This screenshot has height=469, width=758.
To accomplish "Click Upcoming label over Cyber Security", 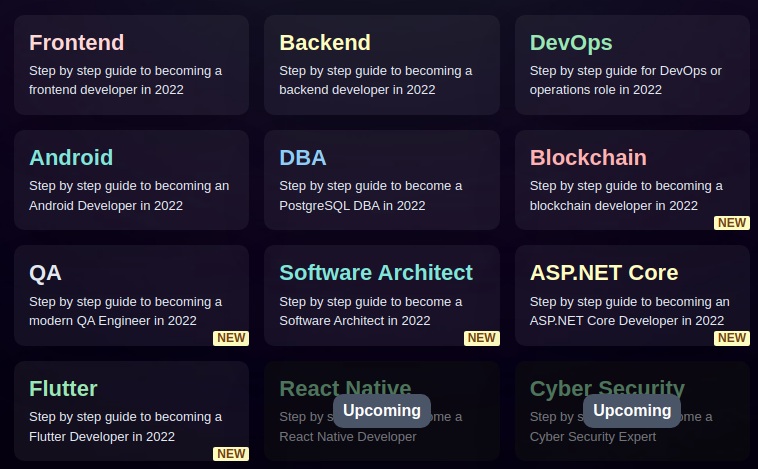I will click(632, 410).
